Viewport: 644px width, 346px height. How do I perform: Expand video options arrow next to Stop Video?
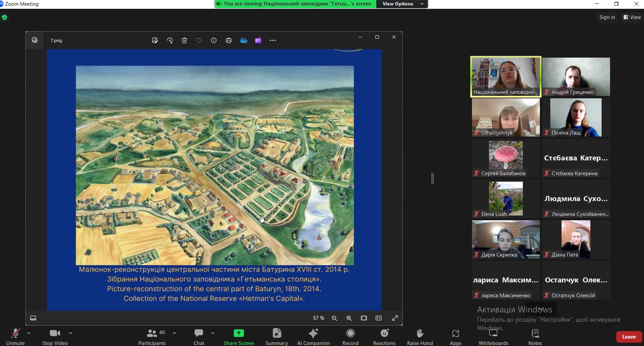tap(71, 333)
